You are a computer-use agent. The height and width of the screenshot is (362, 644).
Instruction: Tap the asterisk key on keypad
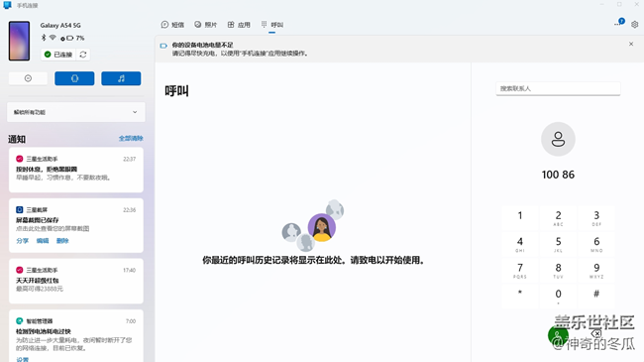pyautogui.click(x=519, y=296)
